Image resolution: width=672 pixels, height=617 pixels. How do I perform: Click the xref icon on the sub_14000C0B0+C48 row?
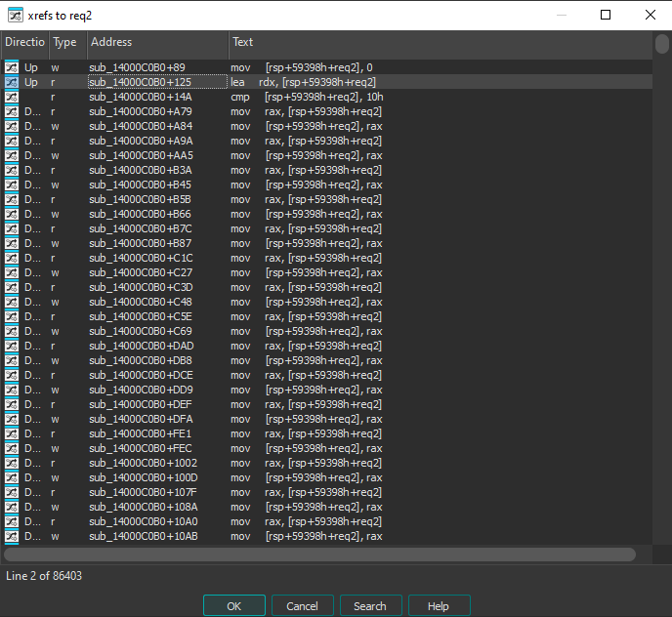click(x=12, y=302)
